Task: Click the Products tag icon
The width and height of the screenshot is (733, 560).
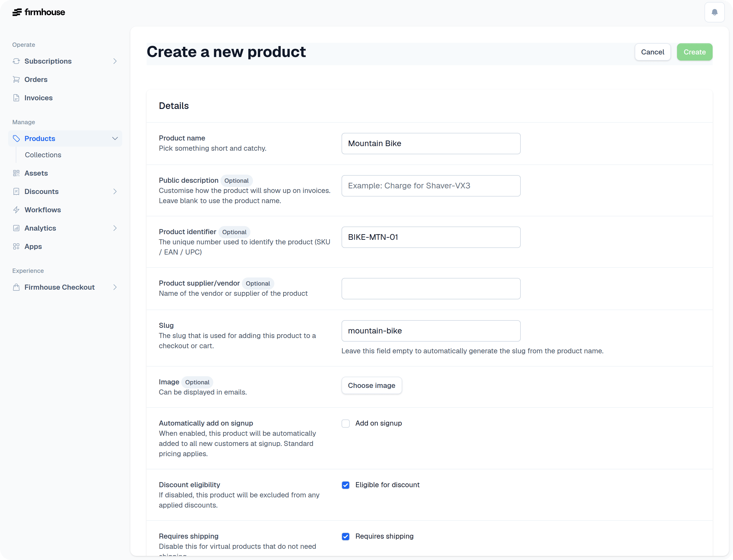Action: pyautogui.click(x=16, y=138)
